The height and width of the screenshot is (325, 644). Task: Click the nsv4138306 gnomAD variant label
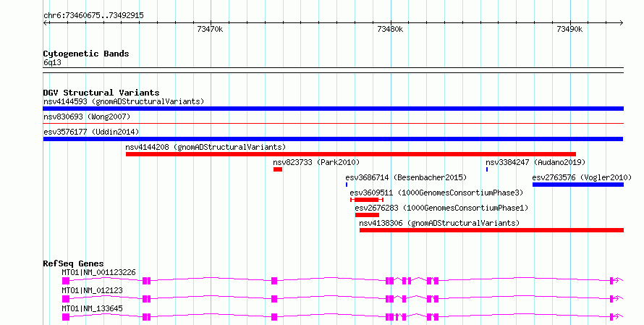coord(439,223)
